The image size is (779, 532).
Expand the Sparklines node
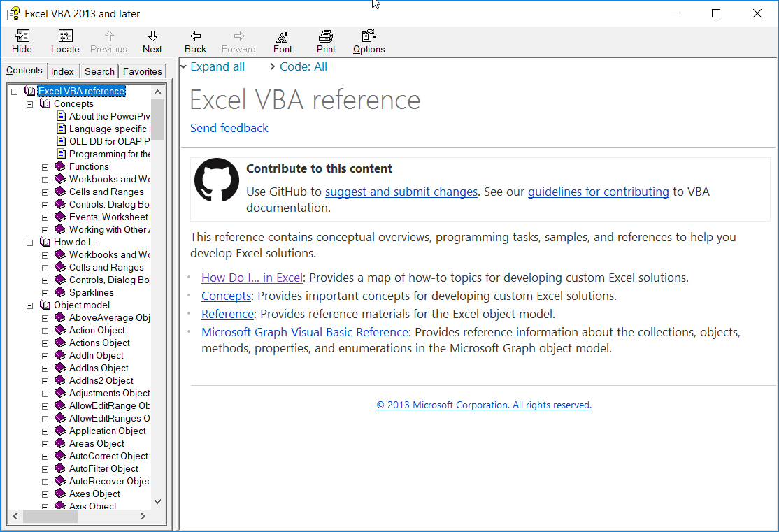coord(45,293)
